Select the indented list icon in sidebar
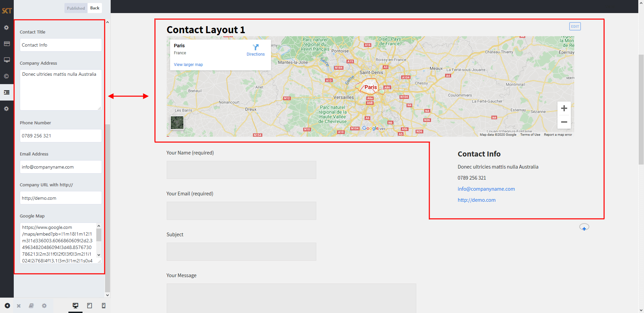The height and width of the screenshot is (313, 644). [7, 92]
